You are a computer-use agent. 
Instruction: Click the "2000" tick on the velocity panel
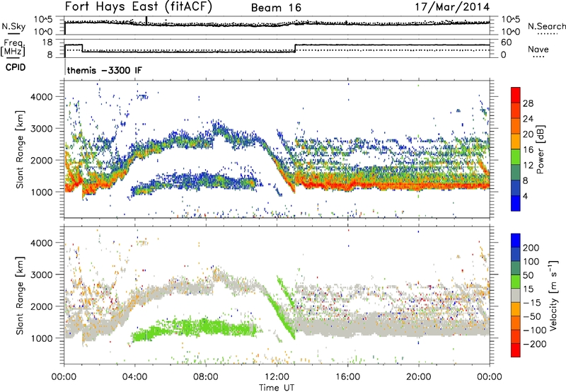click(x=41, y=306)
